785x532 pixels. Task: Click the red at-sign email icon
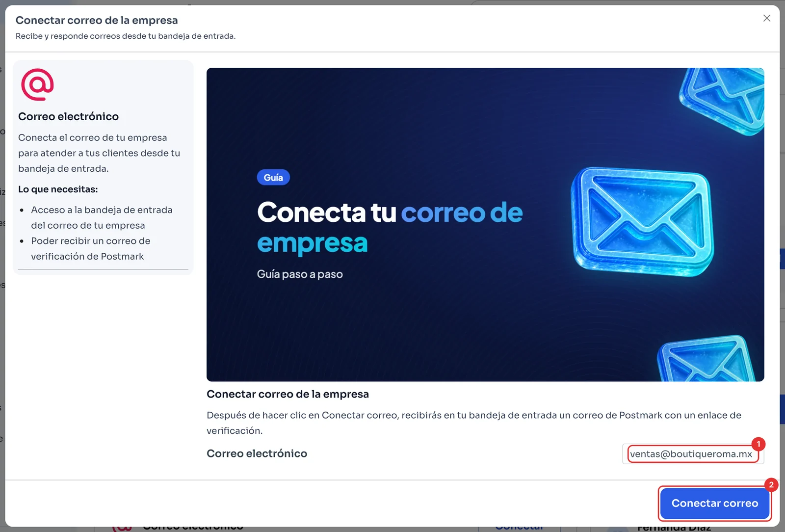tap(37, 84)
